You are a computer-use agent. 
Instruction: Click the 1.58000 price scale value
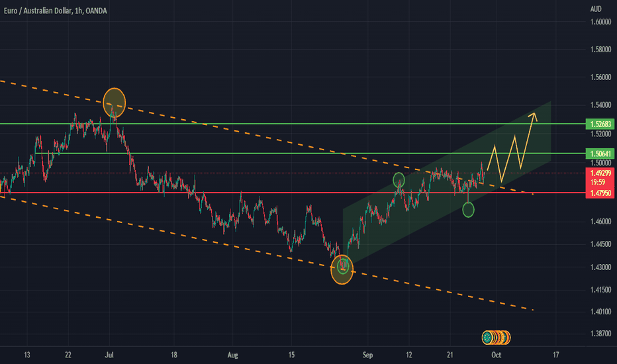pyautogui.click(x=600, y=50)
